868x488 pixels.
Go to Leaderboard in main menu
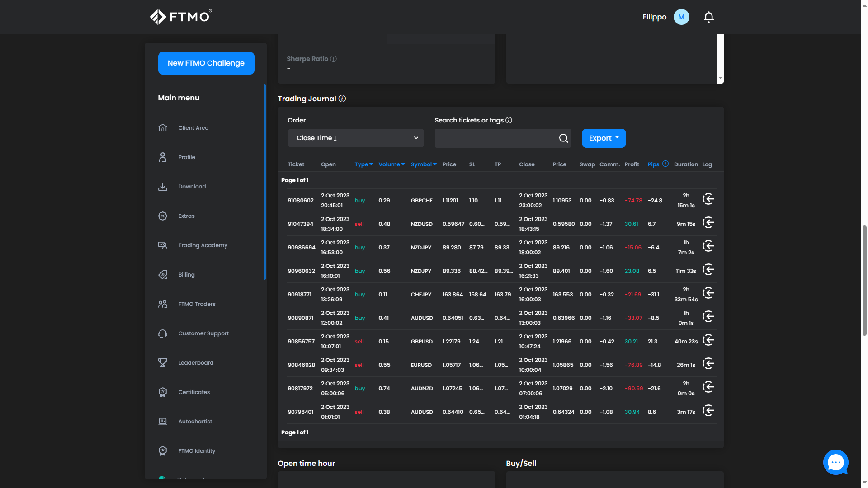tap(195, 363)
